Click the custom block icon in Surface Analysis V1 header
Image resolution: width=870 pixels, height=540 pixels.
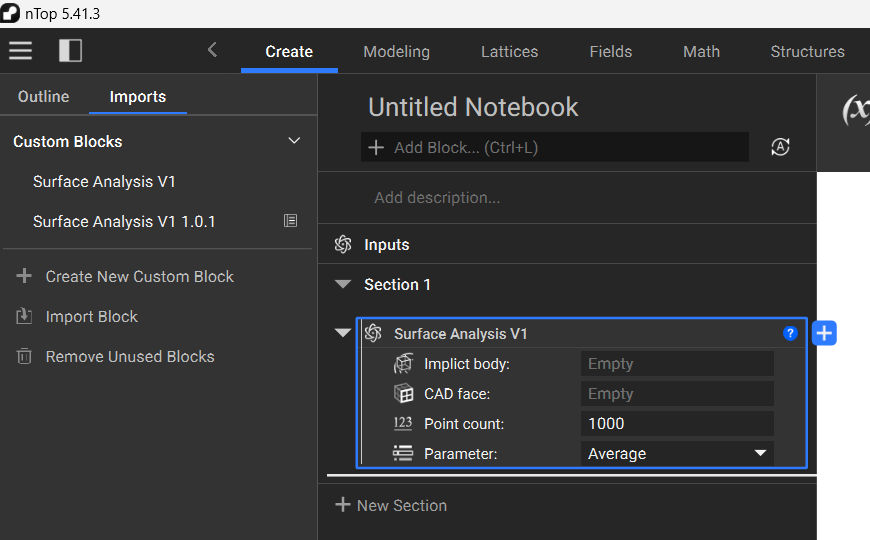tap(373, 333)
